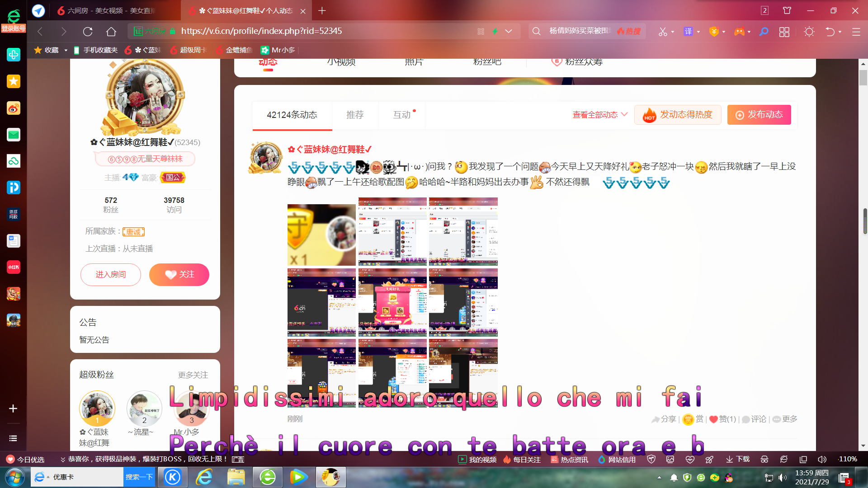Viewport: 868px width, 488px height.
Task: Open the star favorites icon in sidebar
Action: coord(14,81)
